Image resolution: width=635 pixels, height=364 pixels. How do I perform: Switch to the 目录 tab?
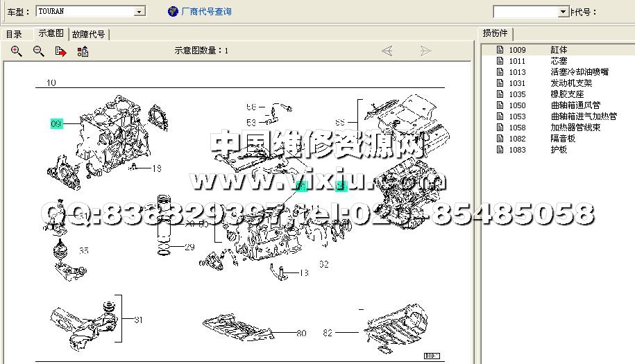coord(14,34)
